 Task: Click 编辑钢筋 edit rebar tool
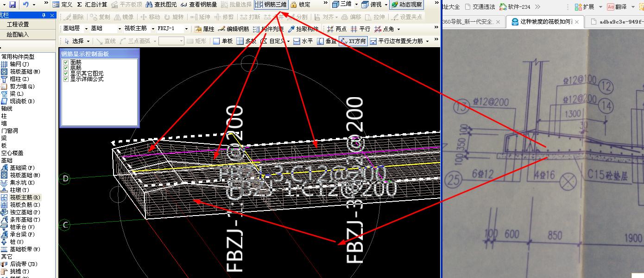pos(234,29)
